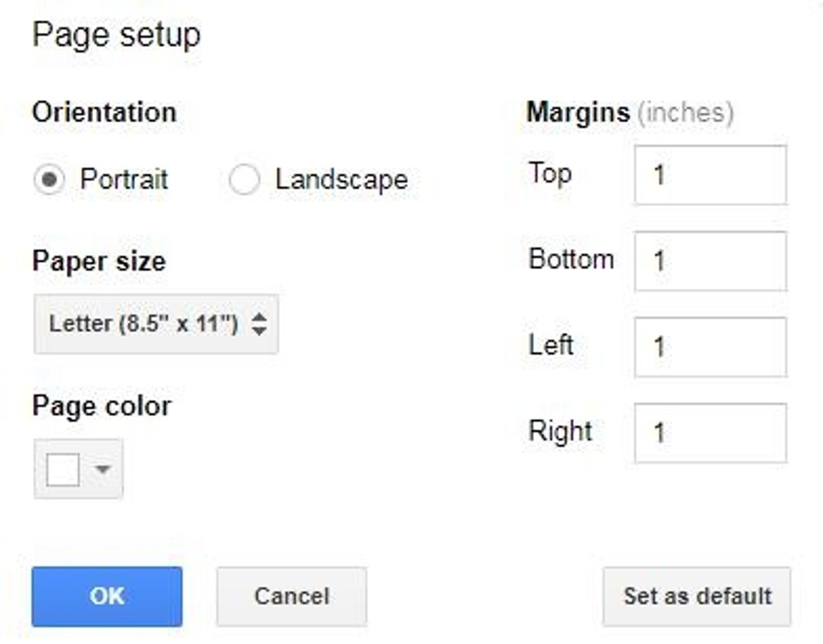The height and width of the screenshot is (644, 823).
Task: Click the white page color swatch
Action: (x=63, y=470)
